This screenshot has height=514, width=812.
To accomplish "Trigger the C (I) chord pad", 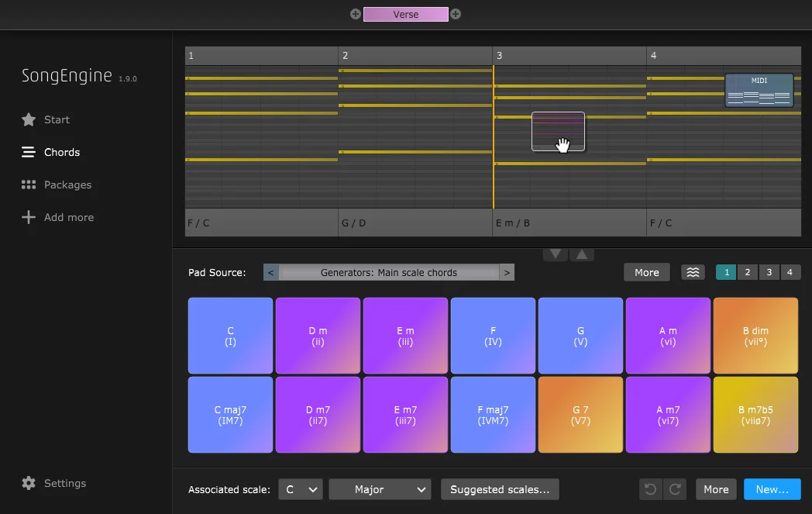I will click(x=230, y=336).
